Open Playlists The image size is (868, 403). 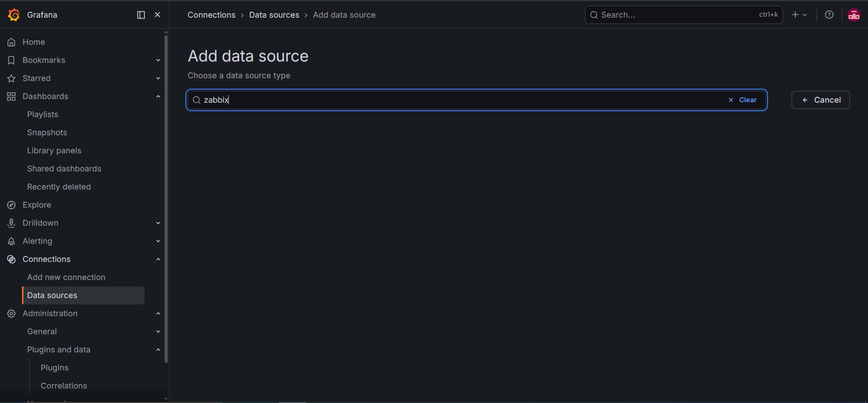(x=42, y=114)
